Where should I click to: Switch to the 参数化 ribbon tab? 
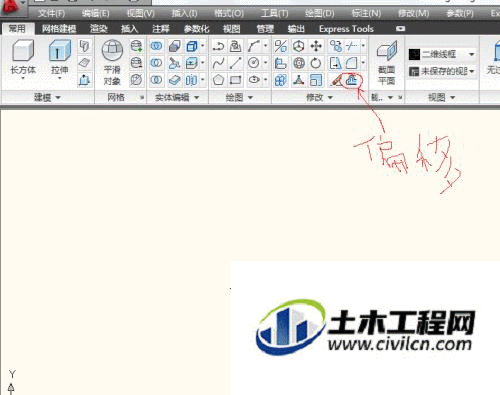(196, 29)
